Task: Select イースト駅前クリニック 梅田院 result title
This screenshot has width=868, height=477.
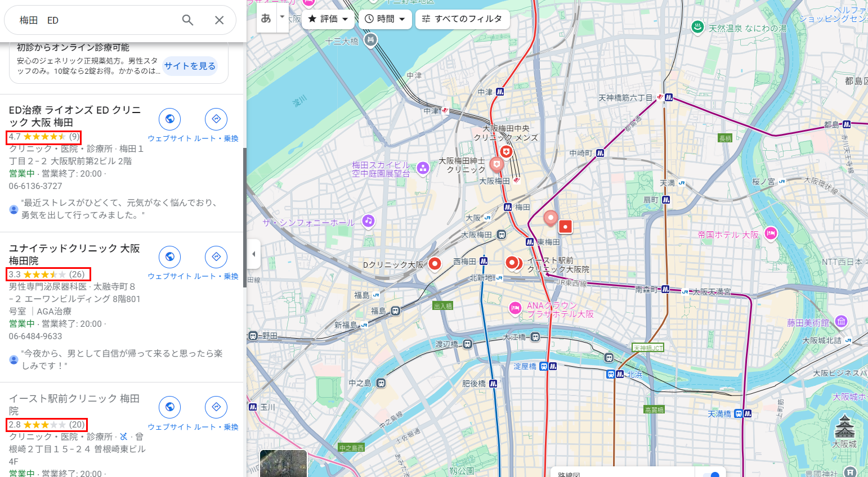Action: coord(74,404)
